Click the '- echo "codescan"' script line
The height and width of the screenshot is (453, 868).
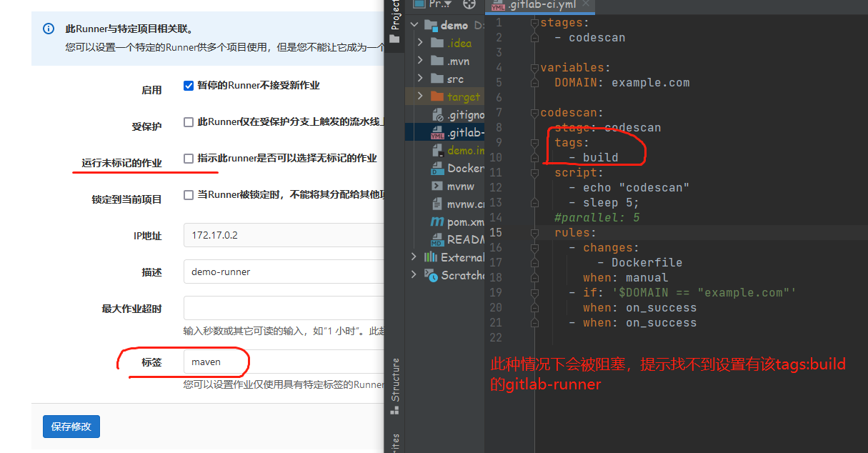point(629,188)
